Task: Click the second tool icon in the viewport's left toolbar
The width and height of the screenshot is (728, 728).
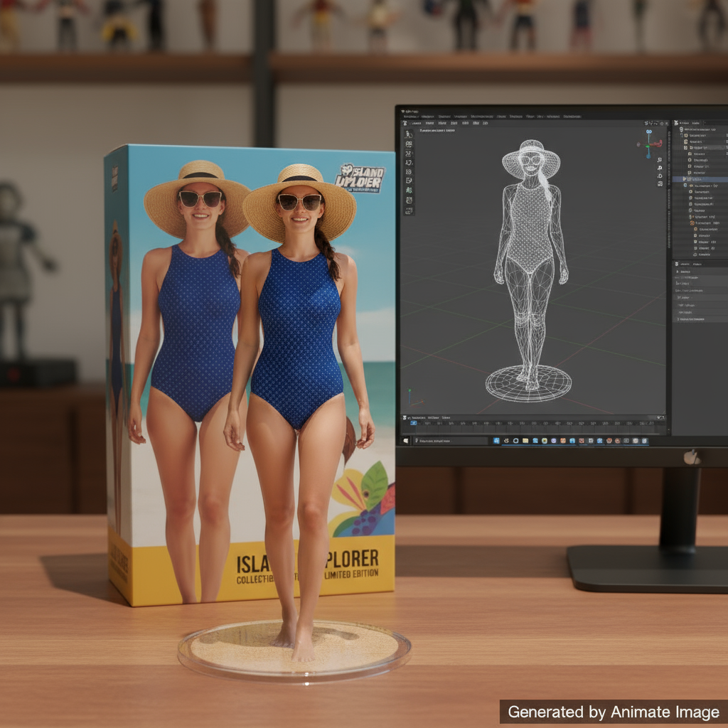Action: pyautogui.click(x=409, y=144)
